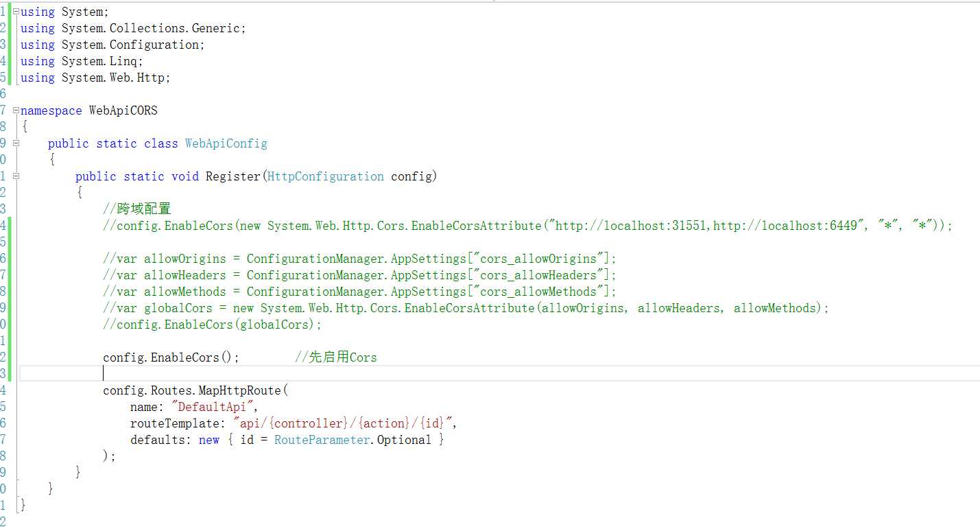Image resolution: width=980 pixels, height=529 pixels.
Task: Click the comment '//跨域配置'
Action: [x=137, y=209]
